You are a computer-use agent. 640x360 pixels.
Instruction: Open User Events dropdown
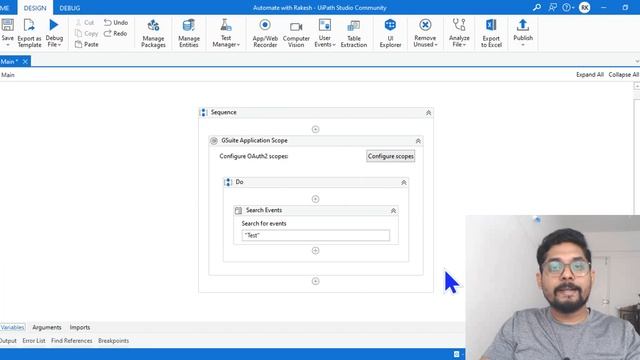(324, 33)
